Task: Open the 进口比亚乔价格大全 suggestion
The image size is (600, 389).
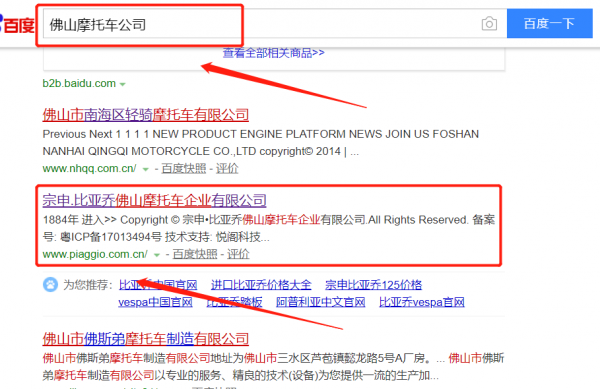Action: (x=261, y=285)
